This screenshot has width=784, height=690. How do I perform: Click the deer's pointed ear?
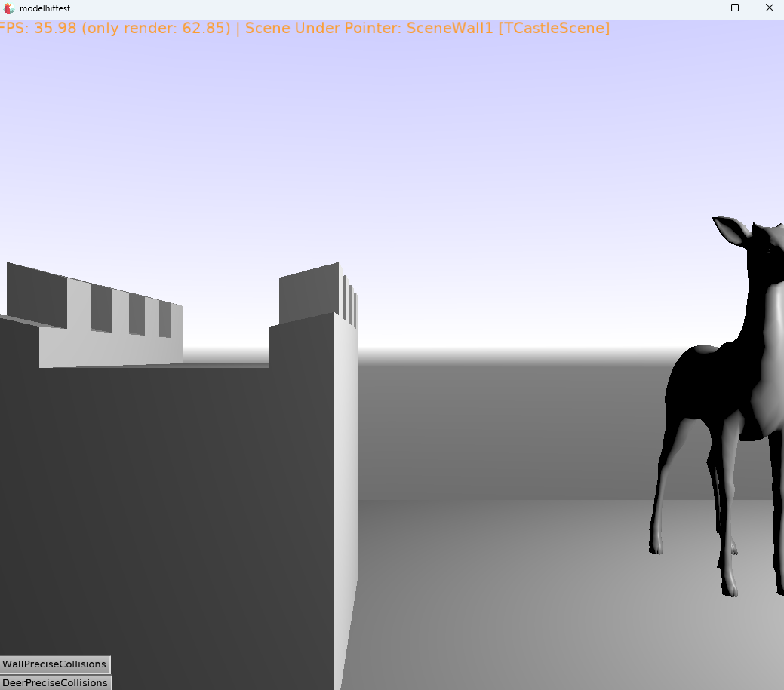[727, 230]
